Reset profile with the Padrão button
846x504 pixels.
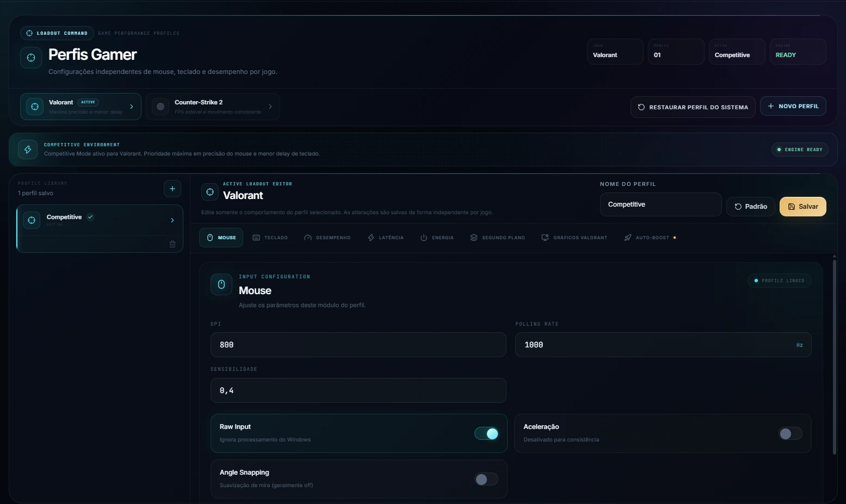coord(751,207)
